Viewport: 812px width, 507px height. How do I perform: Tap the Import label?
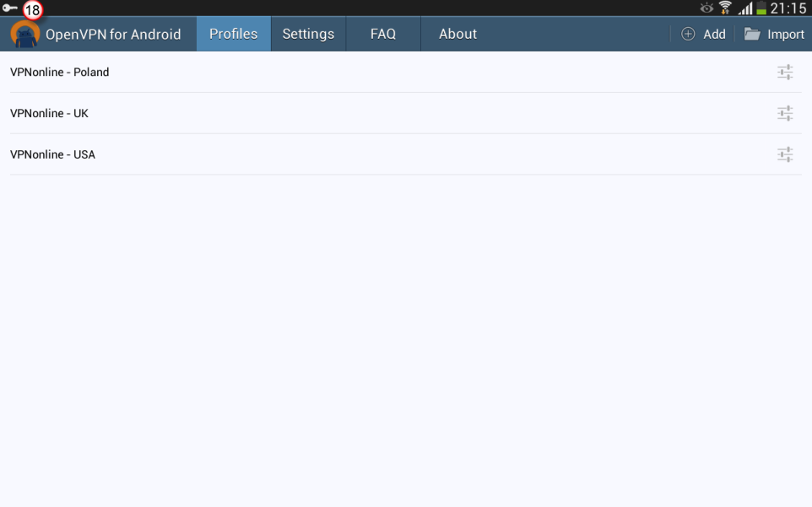786,34
